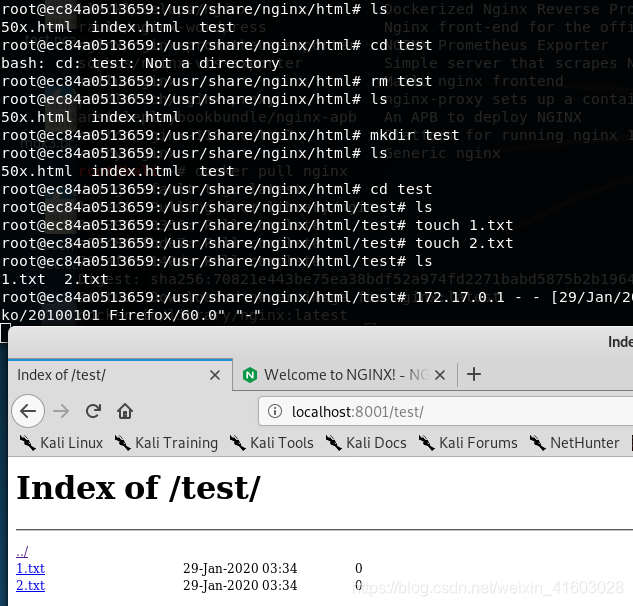Screen dimensions: 633x606
Task: Click the 2.txt timestamp 29-Jan-2020 03:34
Action: click(240, 585)
